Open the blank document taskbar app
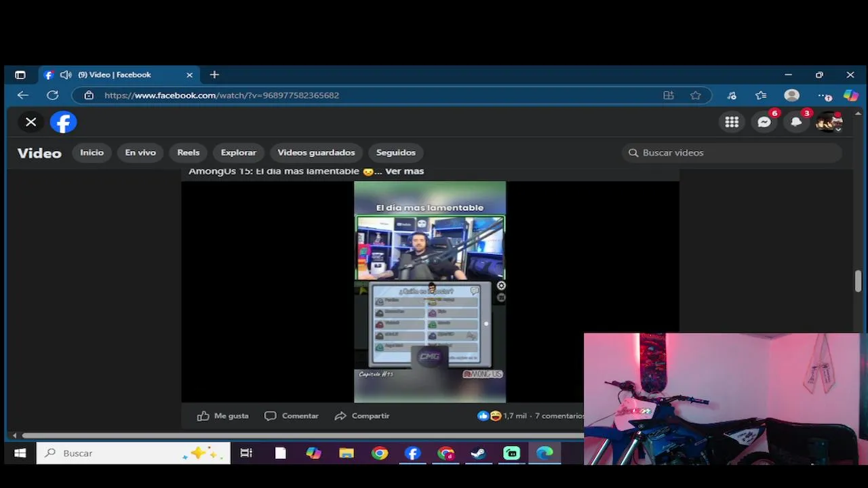The image size is (868, 488). (x=280, y=453)
